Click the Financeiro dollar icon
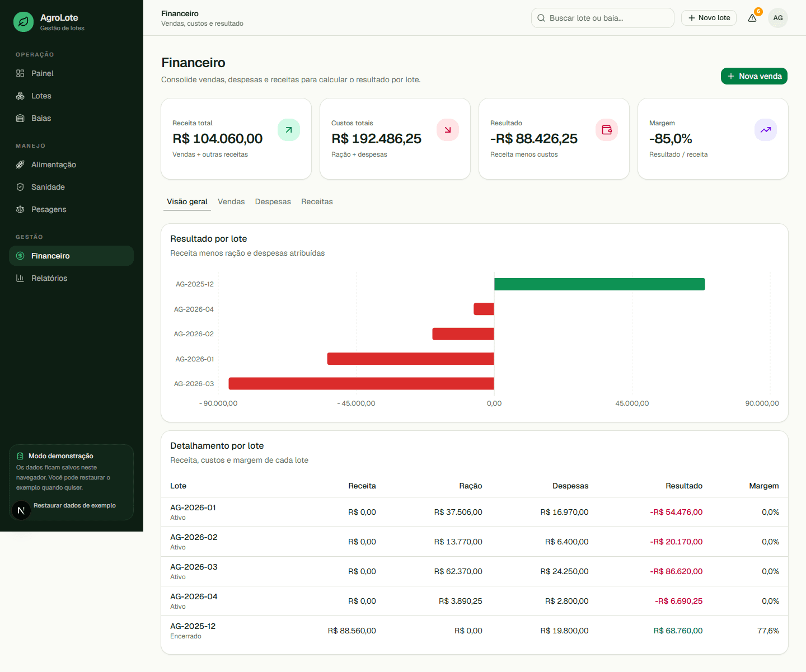 (20, 256)
